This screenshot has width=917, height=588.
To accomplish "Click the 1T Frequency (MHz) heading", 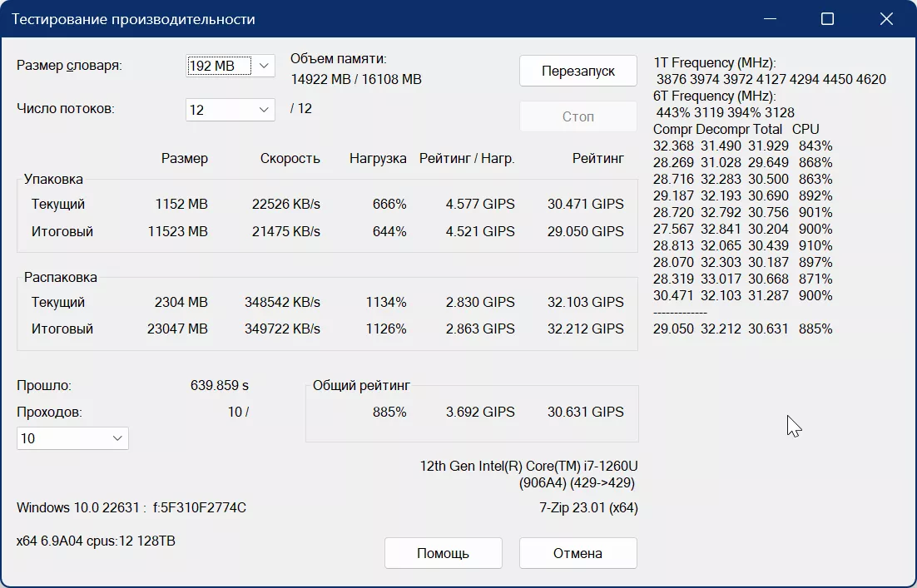I will [715, 62].
